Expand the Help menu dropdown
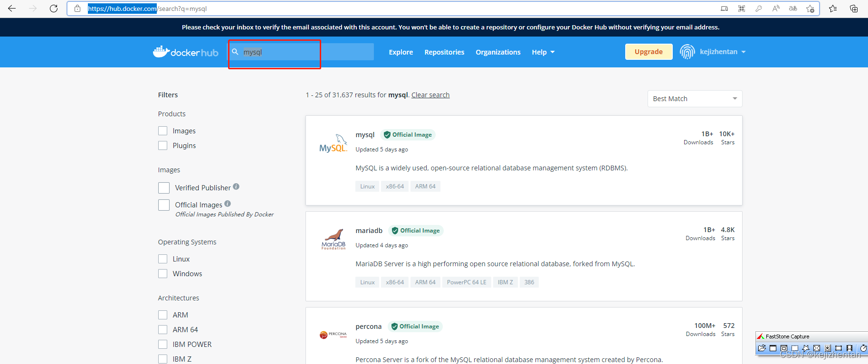Viewport: 868px width, 364px height. (543, 52)
